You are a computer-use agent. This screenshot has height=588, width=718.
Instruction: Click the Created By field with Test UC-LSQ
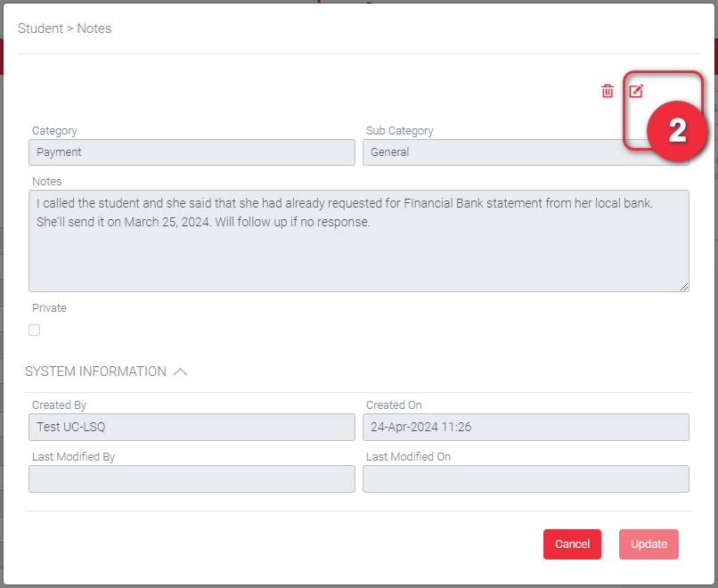pos(192,428)
